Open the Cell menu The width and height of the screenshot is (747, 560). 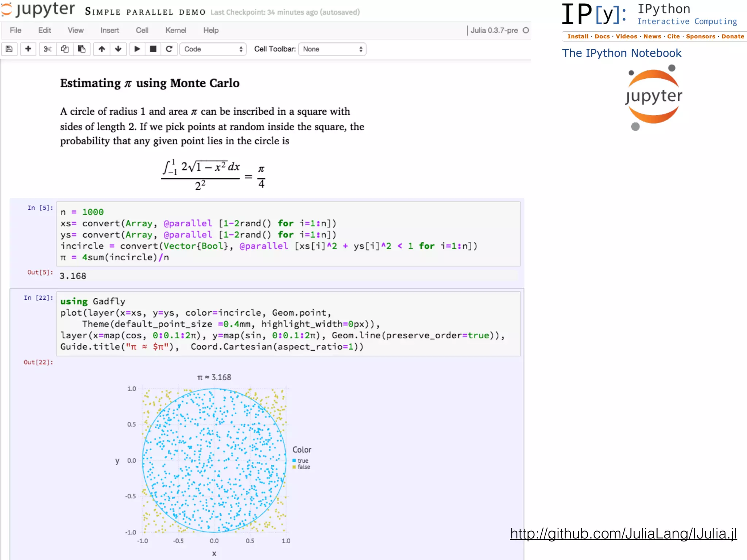(142, 30)
